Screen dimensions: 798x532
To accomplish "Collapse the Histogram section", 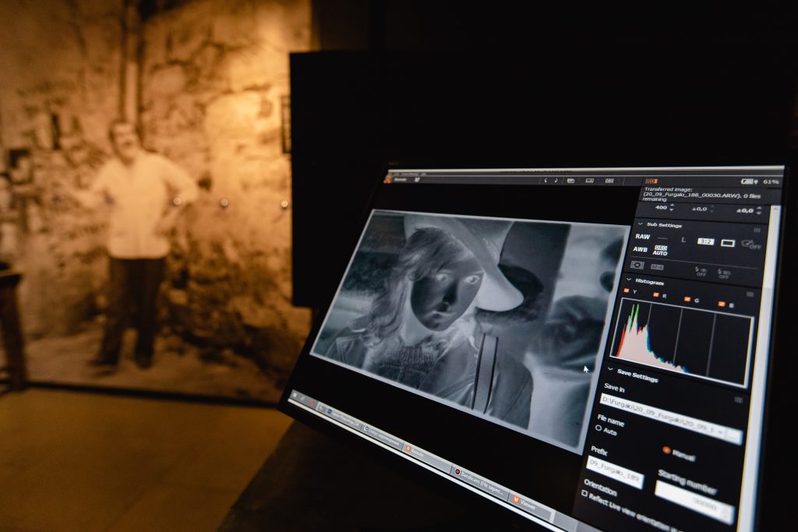I will [x=629, y=280].
